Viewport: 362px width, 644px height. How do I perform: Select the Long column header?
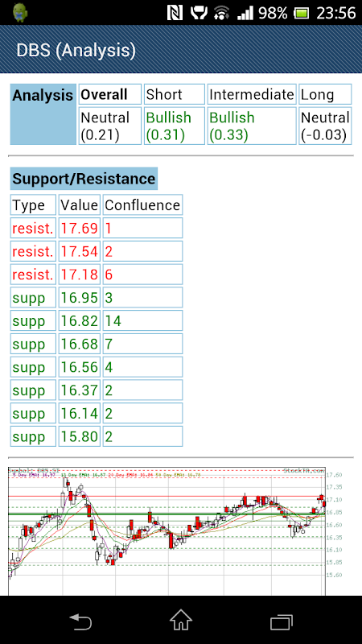tap(325, 94)
